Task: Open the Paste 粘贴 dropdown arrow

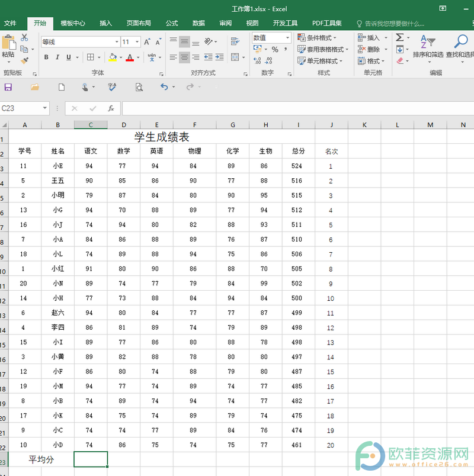Action: click(9, 62)
